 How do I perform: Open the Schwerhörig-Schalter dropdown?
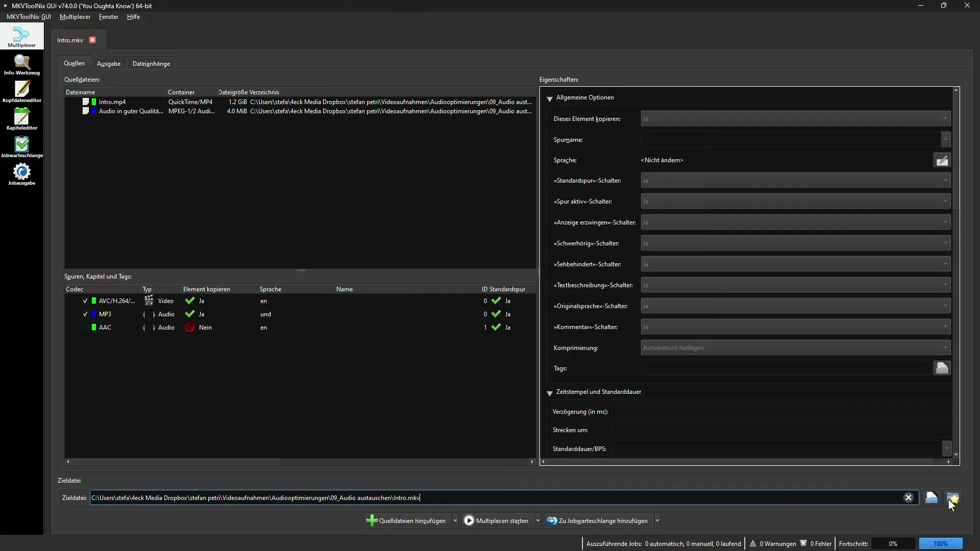[x=795, y=243]
